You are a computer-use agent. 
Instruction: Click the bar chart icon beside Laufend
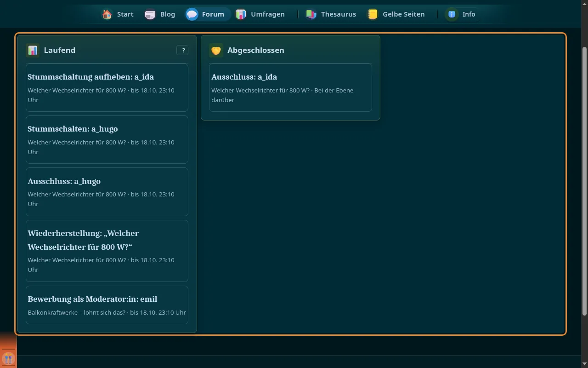click(33, 50)
